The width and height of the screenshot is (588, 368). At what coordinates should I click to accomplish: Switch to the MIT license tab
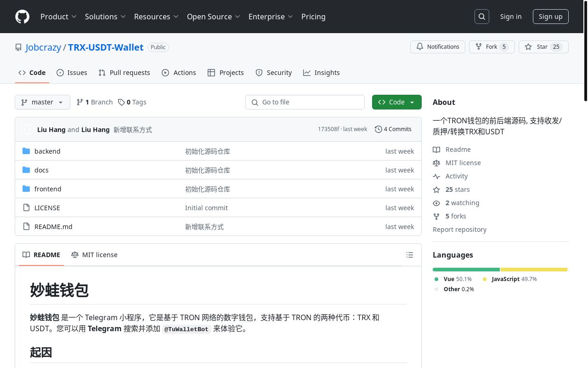94,255
